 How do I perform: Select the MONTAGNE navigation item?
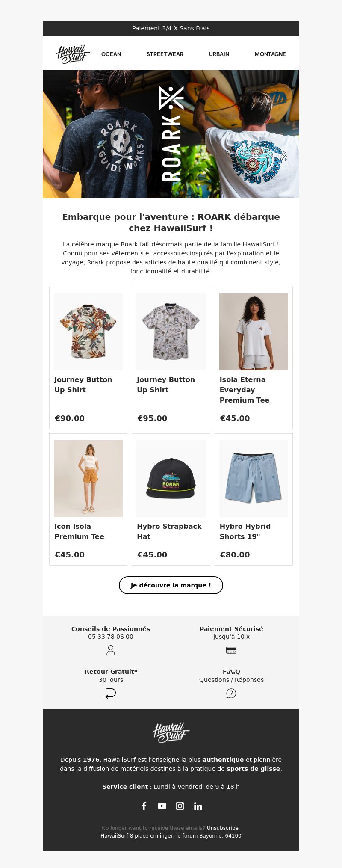click(x=270, y=54)
